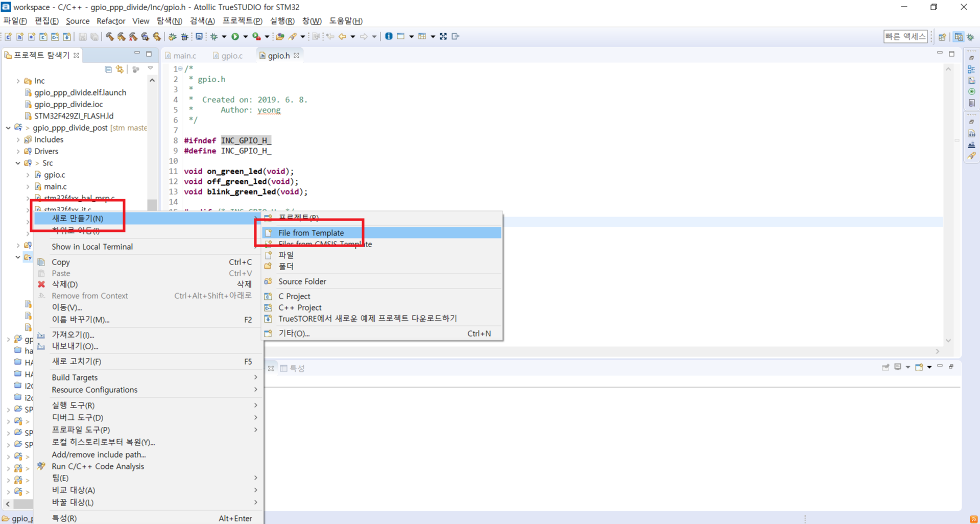This screenshot has height=524, width=980.
Task: Click the first Build hammer icon
Action: point(110,36)
